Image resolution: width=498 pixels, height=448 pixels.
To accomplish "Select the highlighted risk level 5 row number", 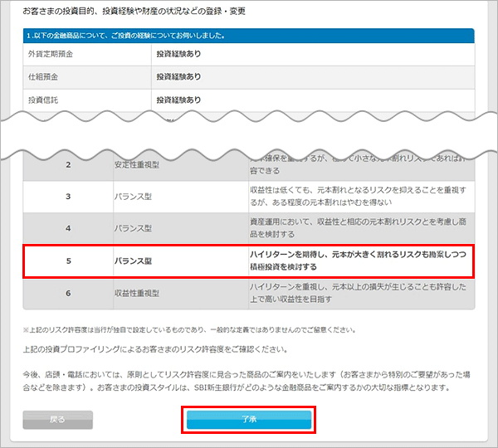I will (x=68, y=261).
